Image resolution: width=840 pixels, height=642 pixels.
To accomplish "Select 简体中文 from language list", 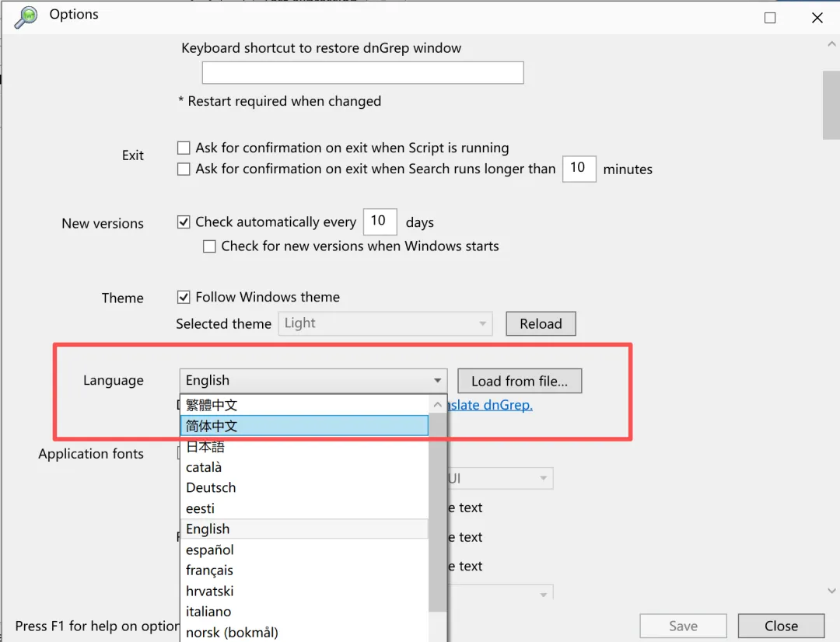I will 304,426.
